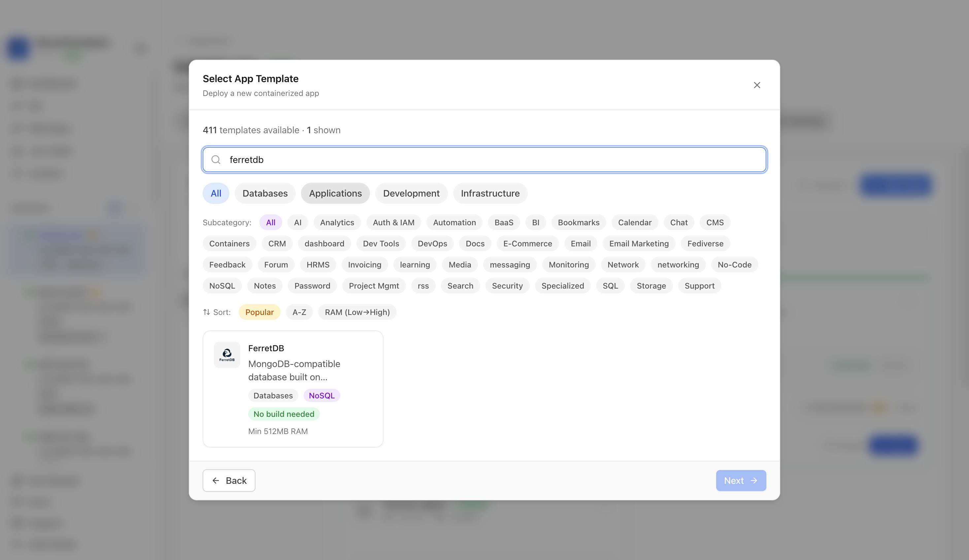Filter by Specialized subcategory

[x=563, y=286]
